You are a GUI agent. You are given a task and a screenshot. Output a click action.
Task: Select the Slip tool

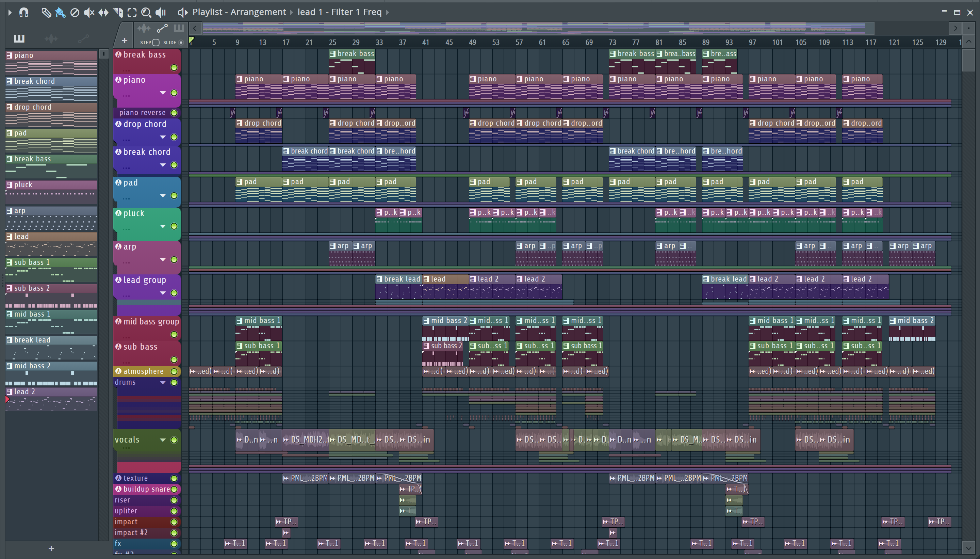click(x=103, y=12)
